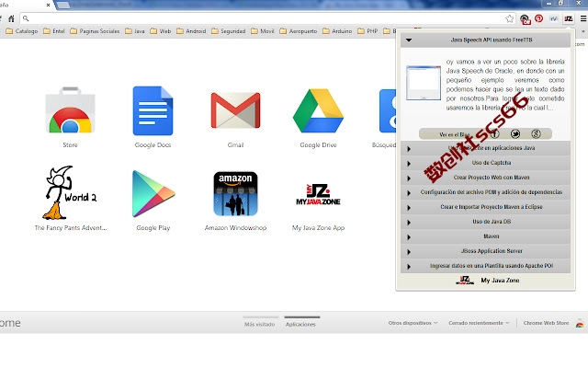Expand the Uso de Captcha entry
The height and width of the screenshot is (368, 588).
[x=485, y=163]
